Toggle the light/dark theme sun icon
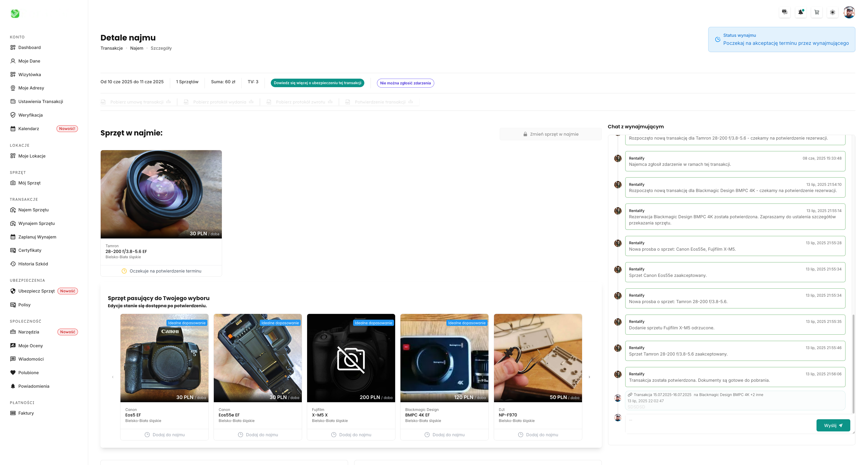Viewport: 868px width, 465px height. pyautogui.click(x=832, y=12)
